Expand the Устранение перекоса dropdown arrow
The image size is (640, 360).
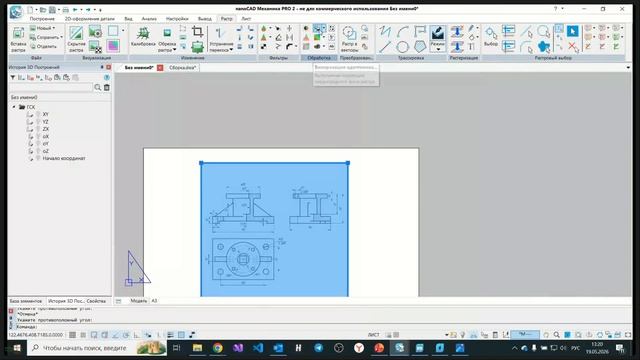tap(231, 50)
